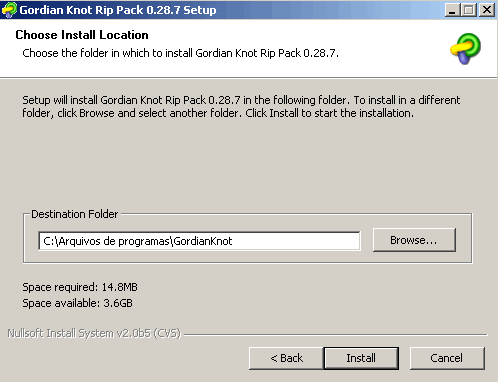Image resolution: width=498 pixels, height=382 pixels.
Task: Click the 'Nullsoft Install System v2.0b5' label
Action: pos(94,333)
